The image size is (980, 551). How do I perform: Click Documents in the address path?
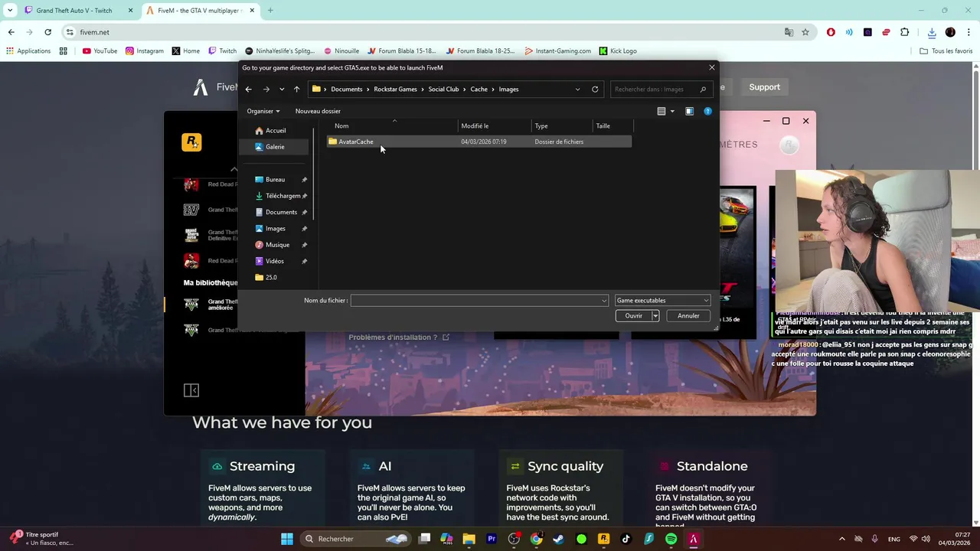(347, 90)
